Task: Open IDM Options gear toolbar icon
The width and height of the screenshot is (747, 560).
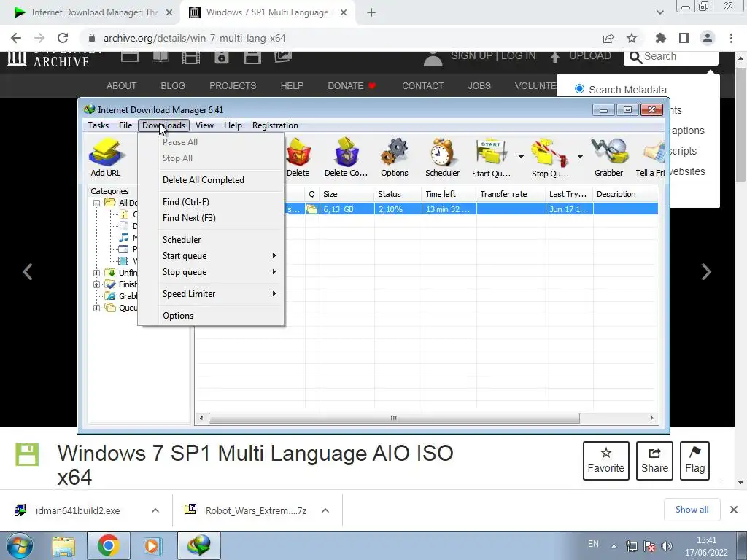Action: (395, 157)
